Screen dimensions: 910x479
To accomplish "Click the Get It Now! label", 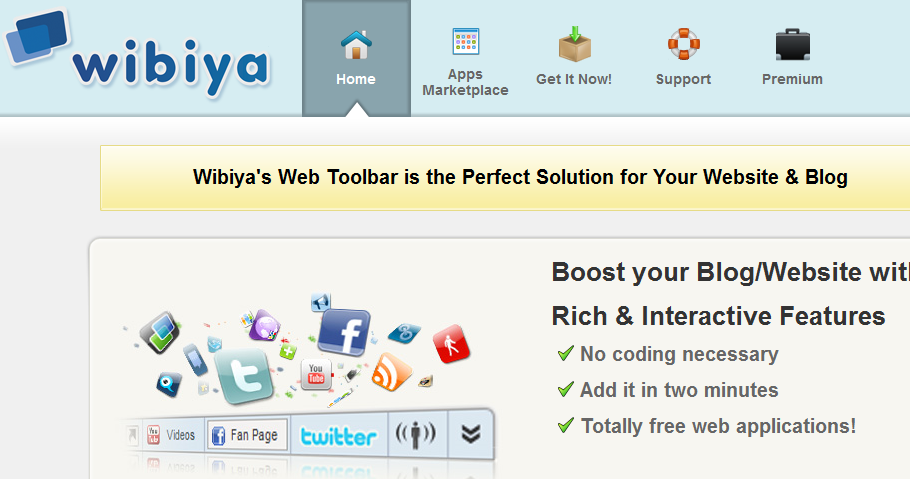I will pyautogui.click(x=574, y=79).
